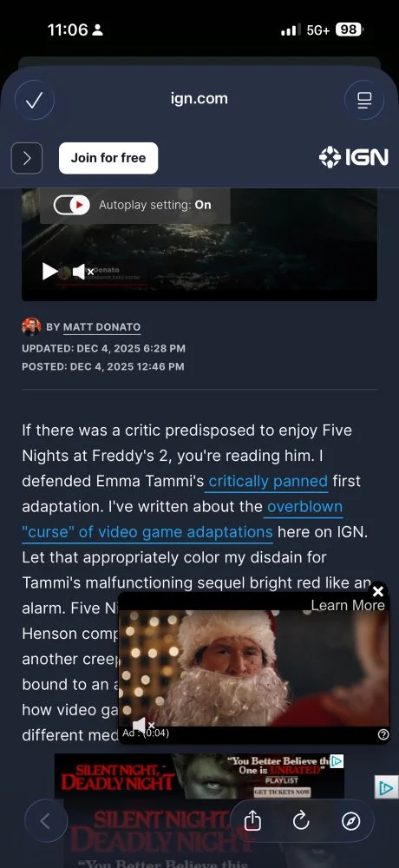Go back with the bottom left arrow
399x868 pixels.
(46, 821)
